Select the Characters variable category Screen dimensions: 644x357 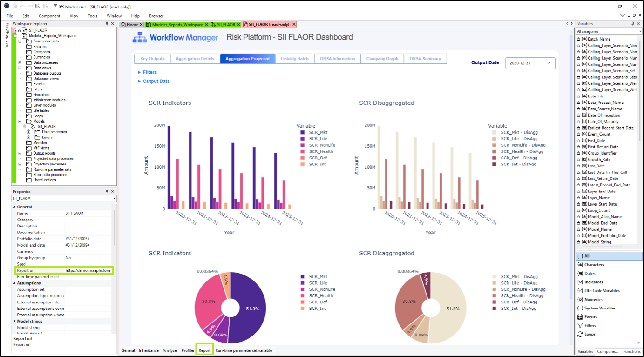(x=608, y=265)
